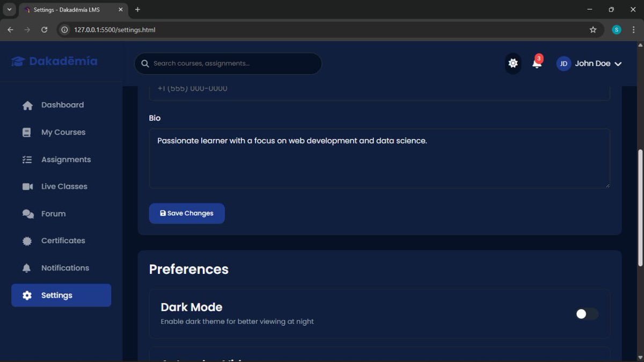
Task: Click the browser address bar URL
Action: [115, 30]
